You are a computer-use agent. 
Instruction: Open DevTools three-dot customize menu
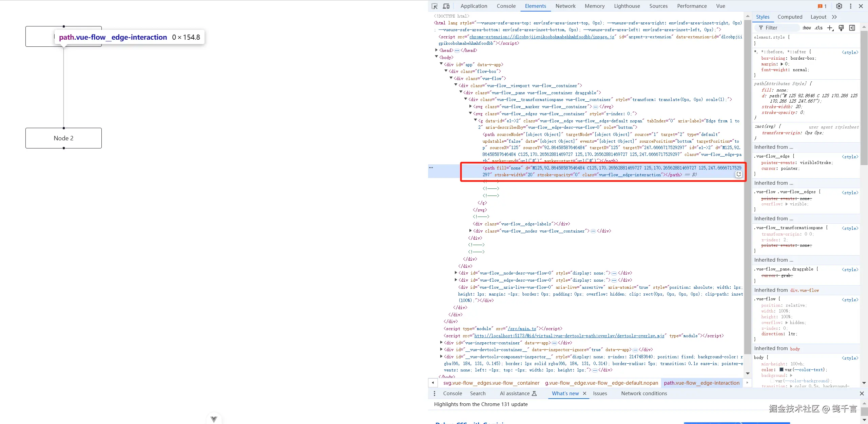tap(850, 6)
